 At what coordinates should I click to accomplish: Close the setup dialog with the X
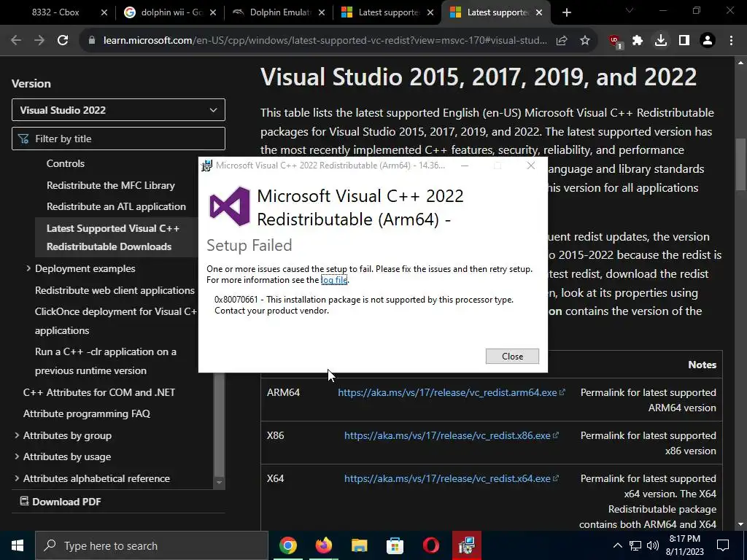(x=531, y=166)
